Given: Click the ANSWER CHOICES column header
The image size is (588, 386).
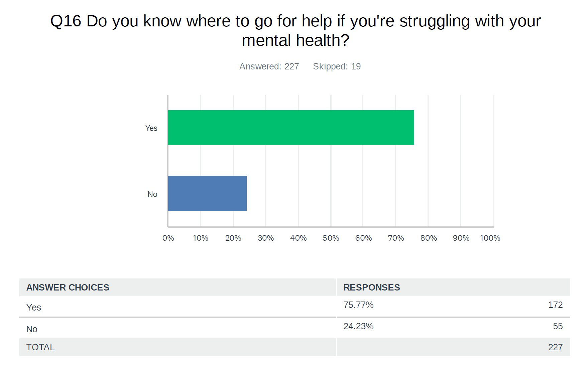Looking at the screenshot, I should point(68,287).
